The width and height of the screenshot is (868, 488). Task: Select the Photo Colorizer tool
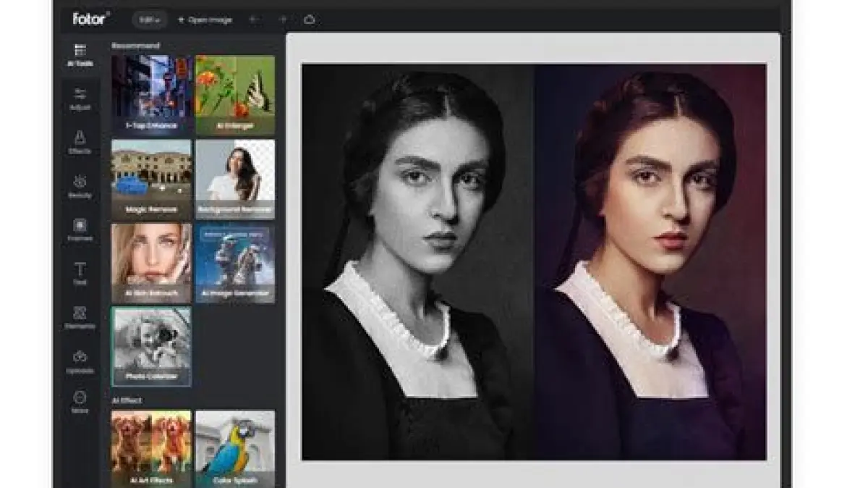tap(151, 346)
